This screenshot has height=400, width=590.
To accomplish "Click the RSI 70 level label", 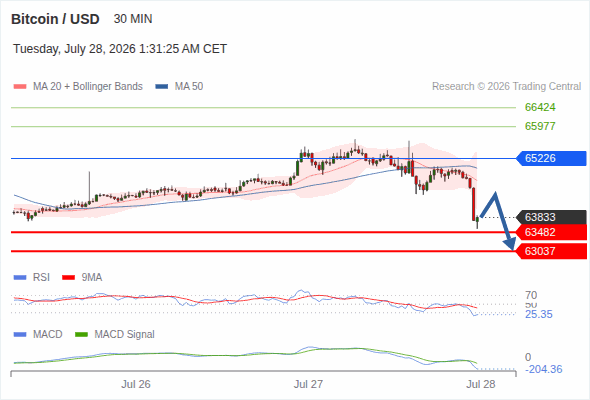I will click(x=531, y=295).
